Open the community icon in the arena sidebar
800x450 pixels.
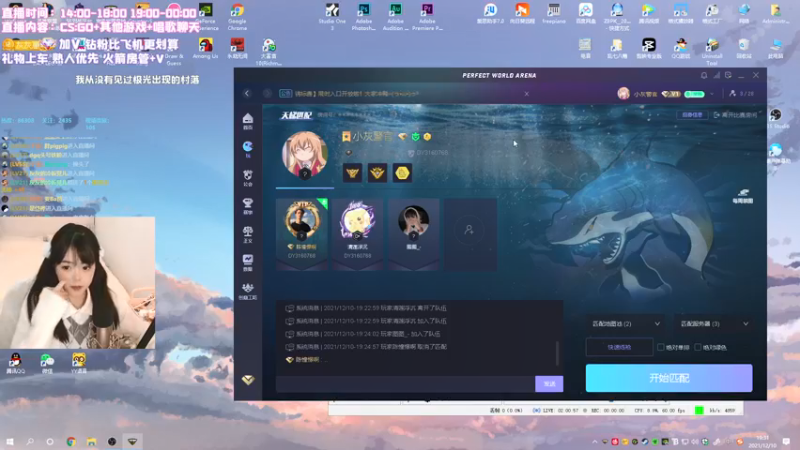pyautogui.click(x=247, y=178)
